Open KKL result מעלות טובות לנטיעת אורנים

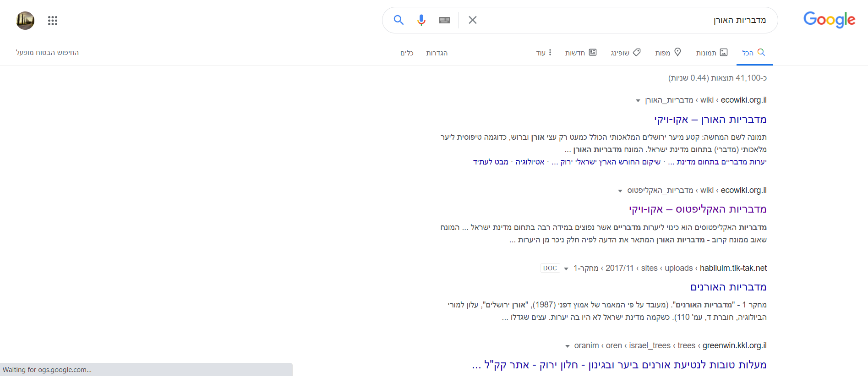coord(619,365)
